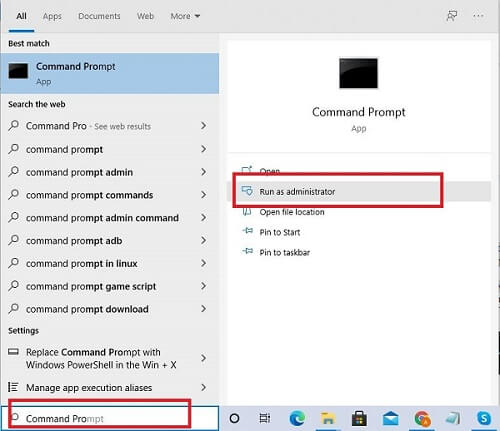Expand arrow for Replace Command Prompt setting

click(203, 358)
